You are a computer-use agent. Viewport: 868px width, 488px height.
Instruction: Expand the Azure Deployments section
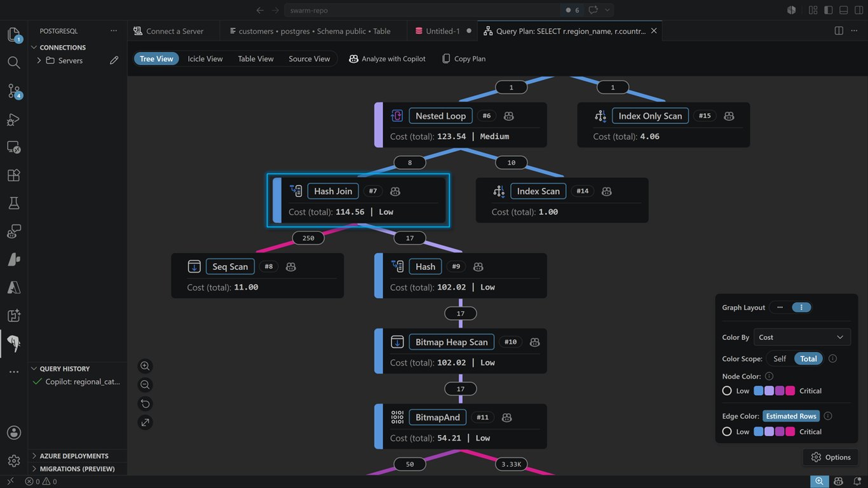pyautogui.click(x=74, y=456)
